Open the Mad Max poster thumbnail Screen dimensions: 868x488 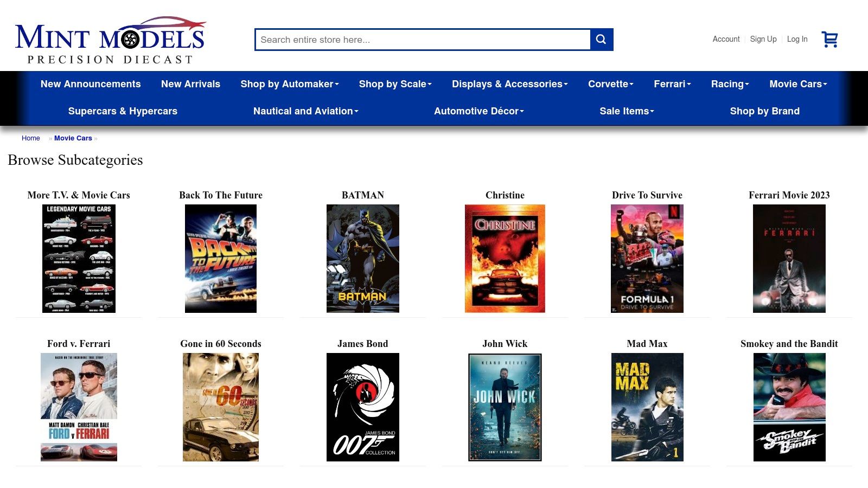click(647, 407)
